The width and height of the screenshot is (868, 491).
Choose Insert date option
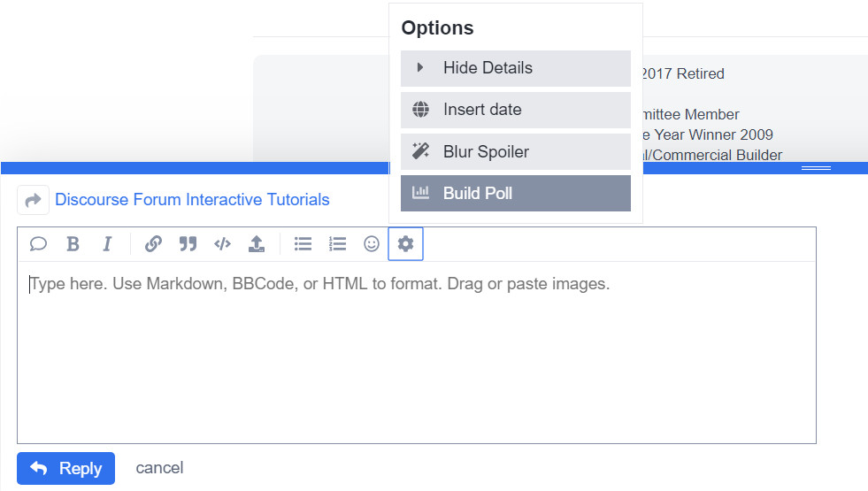coord(515,110)
